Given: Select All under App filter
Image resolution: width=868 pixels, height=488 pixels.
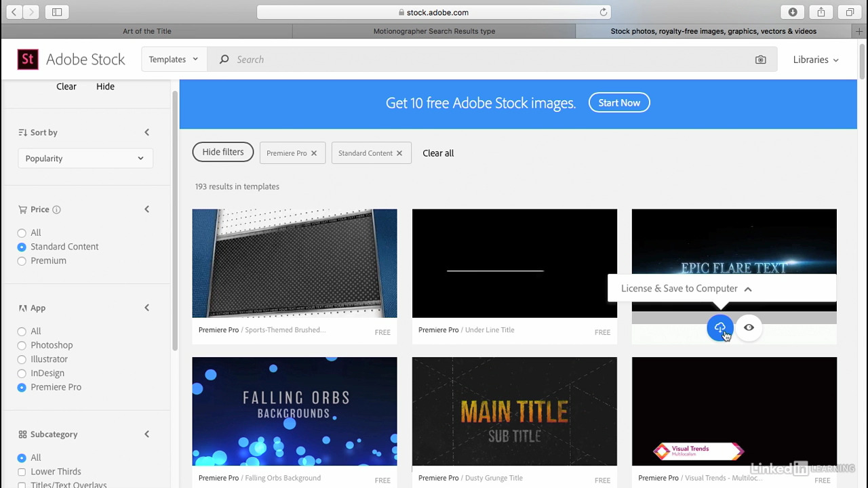Looking at the screenshot, I should (22, 331).
